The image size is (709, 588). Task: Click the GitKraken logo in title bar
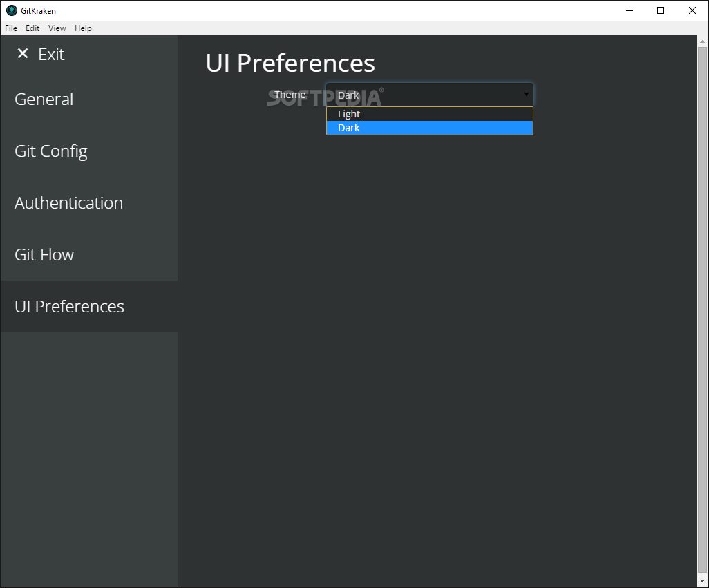click(11, 10)
